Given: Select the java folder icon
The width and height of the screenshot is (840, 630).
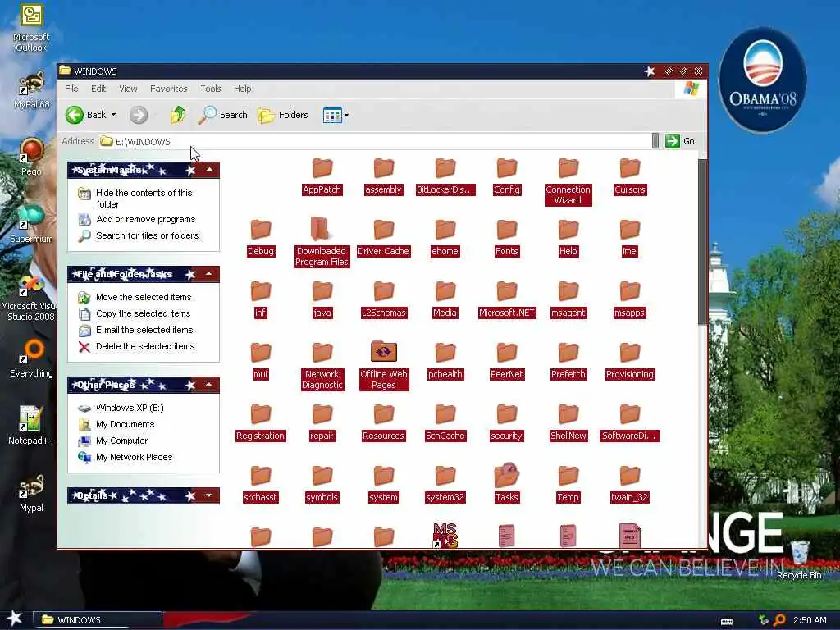Looking at the screenshot, I should click(322, 291).
